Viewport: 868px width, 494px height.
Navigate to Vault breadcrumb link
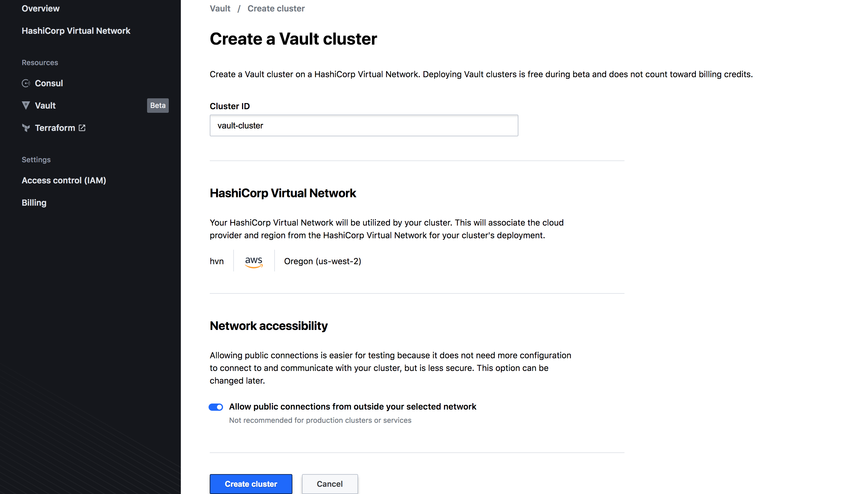[220, 8]
